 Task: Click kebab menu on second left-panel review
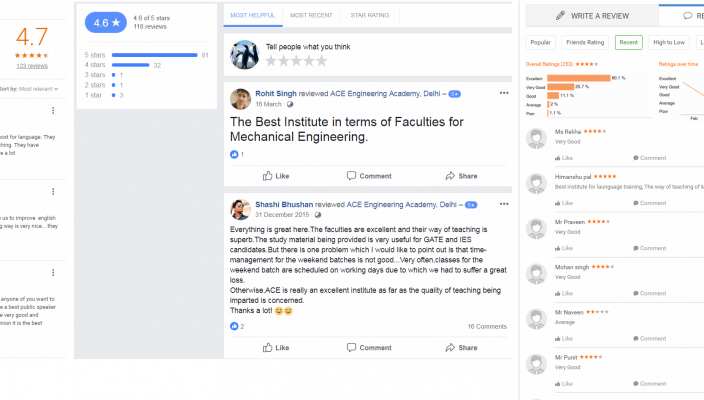pyautogui.click(x=53, y=192)
